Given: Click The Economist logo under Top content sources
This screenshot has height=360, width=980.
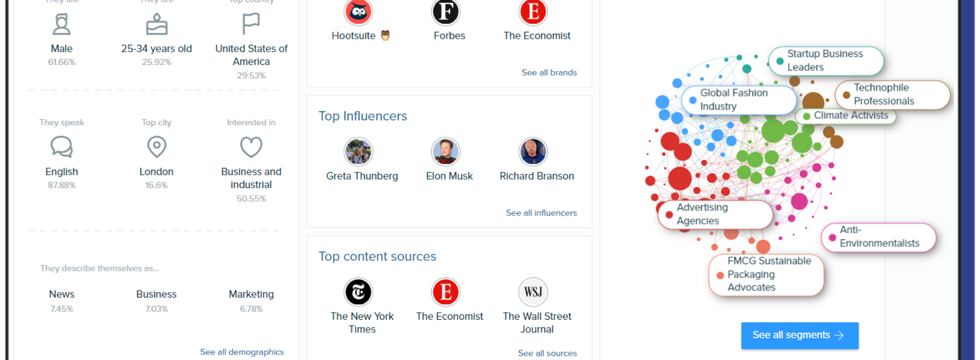Looking at the screenshot, I should [446, 292].
